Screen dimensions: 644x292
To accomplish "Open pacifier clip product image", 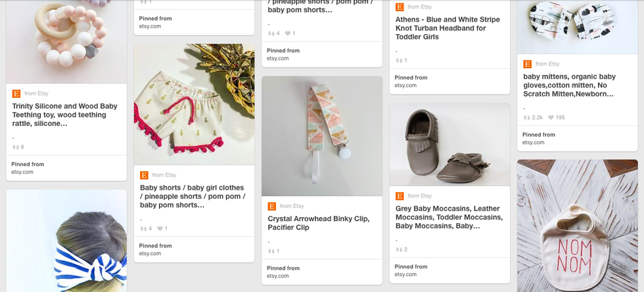I will click(x=321, y=136).
